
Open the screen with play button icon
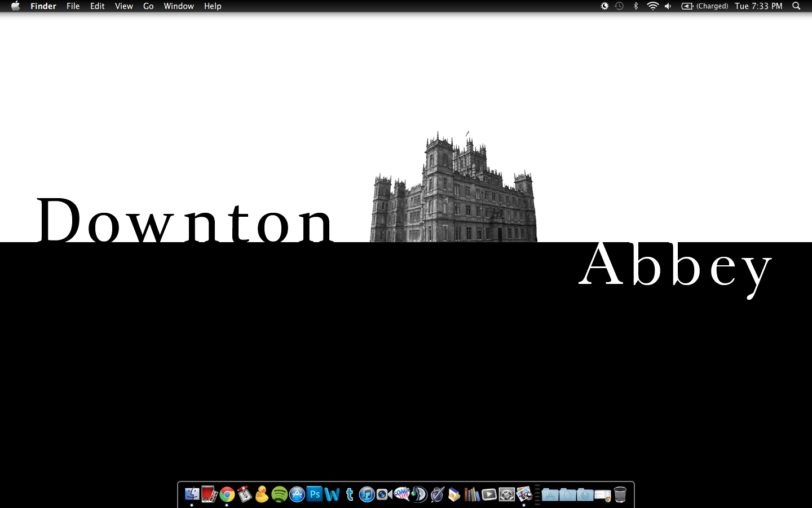pos(489,494)
